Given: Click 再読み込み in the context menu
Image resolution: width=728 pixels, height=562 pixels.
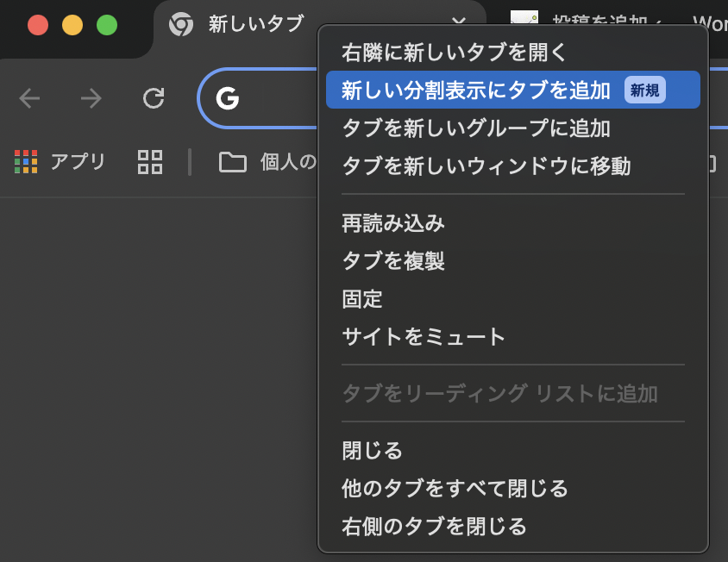Looking at the screenshot, I should [x=393, y=223].
